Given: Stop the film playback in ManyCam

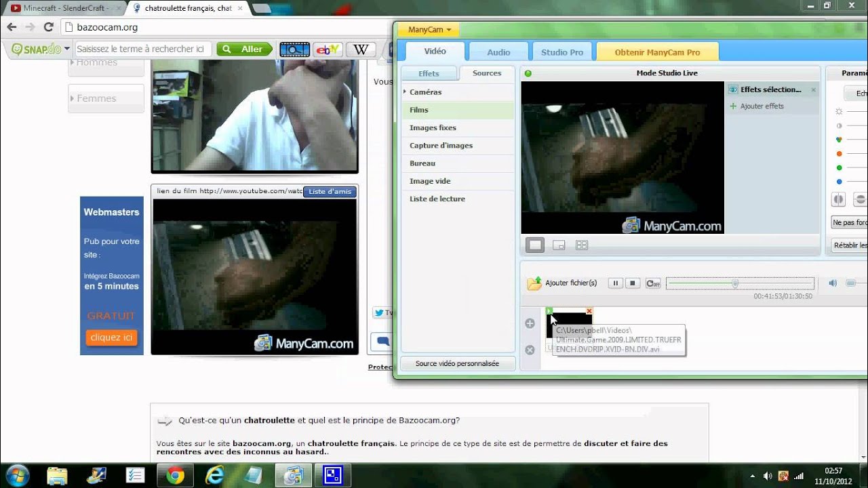Looking at the screenshot, I should click(633, 283).
